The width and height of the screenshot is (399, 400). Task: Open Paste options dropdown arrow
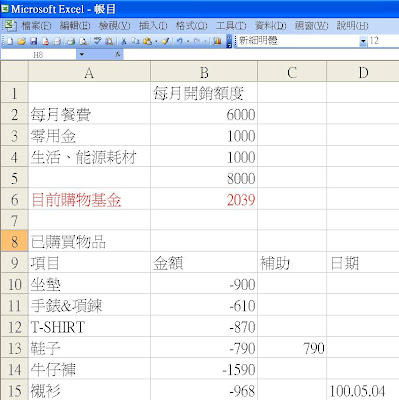pyautogui.click(x=156, y=42)
